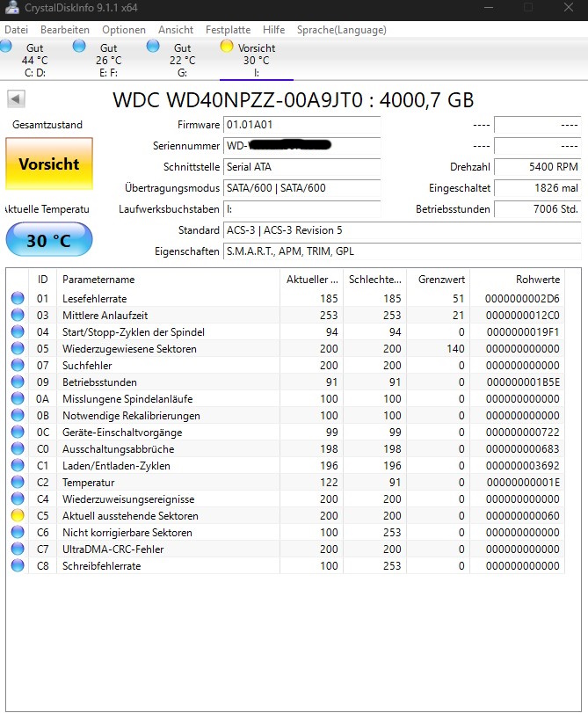Open the Datei menu

pos(17,30)
